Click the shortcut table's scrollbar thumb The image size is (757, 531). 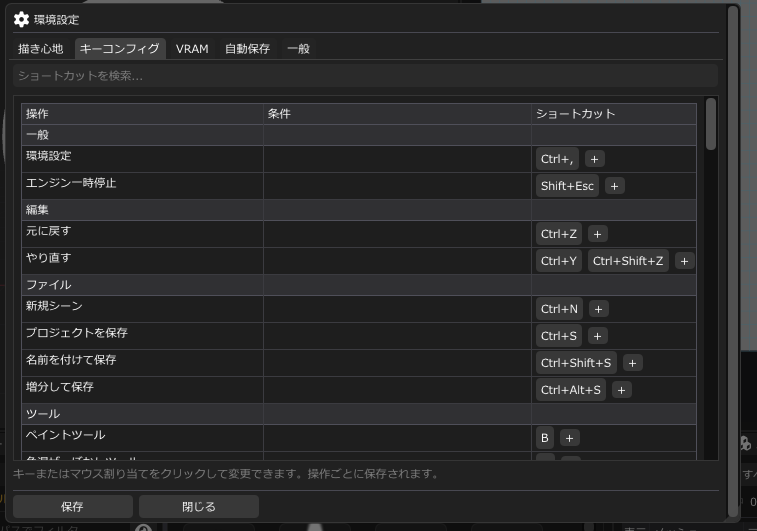(711, 124)
